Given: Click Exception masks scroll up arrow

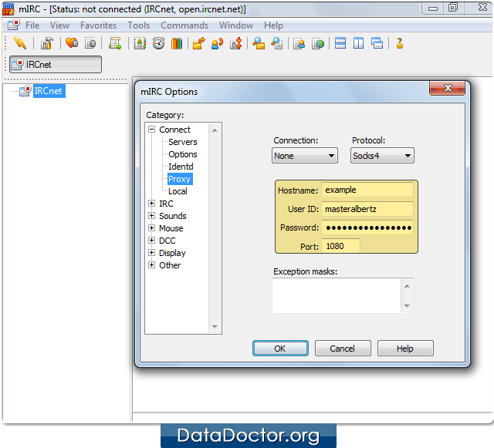Looking at the screenshot, I should pyautogui.click(x=407, y=286).
